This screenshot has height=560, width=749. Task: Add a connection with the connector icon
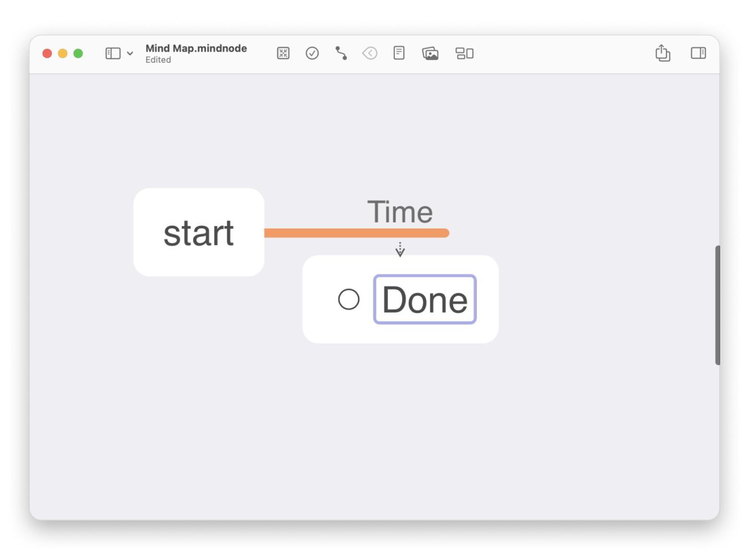tap(341, 53)
